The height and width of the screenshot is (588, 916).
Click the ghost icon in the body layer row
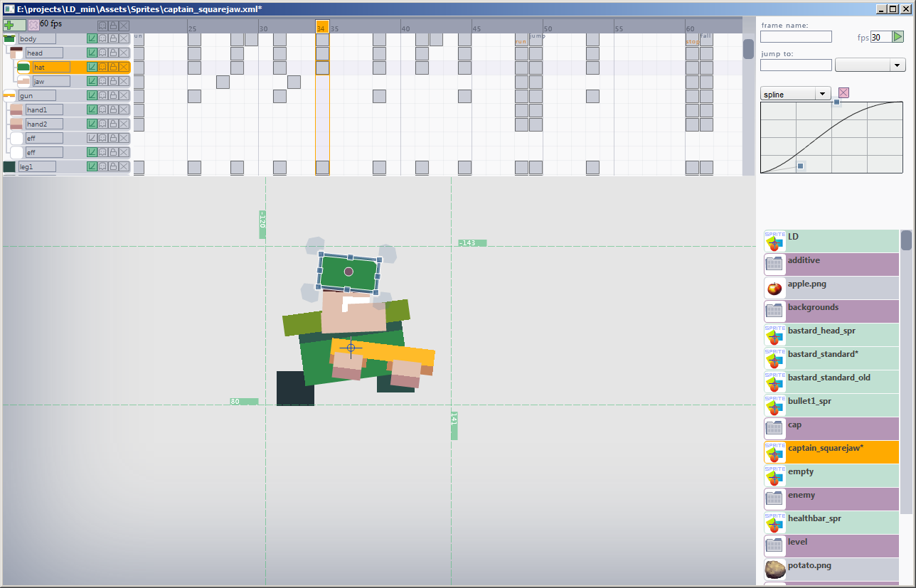[x=102, y=38]
